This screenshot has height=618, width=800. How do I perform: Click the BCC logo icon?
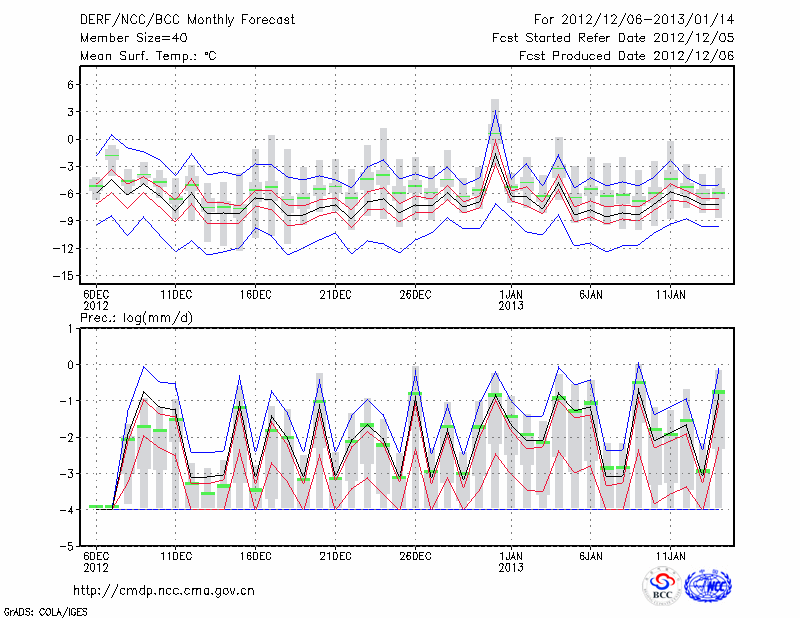(x=662, y=585)
